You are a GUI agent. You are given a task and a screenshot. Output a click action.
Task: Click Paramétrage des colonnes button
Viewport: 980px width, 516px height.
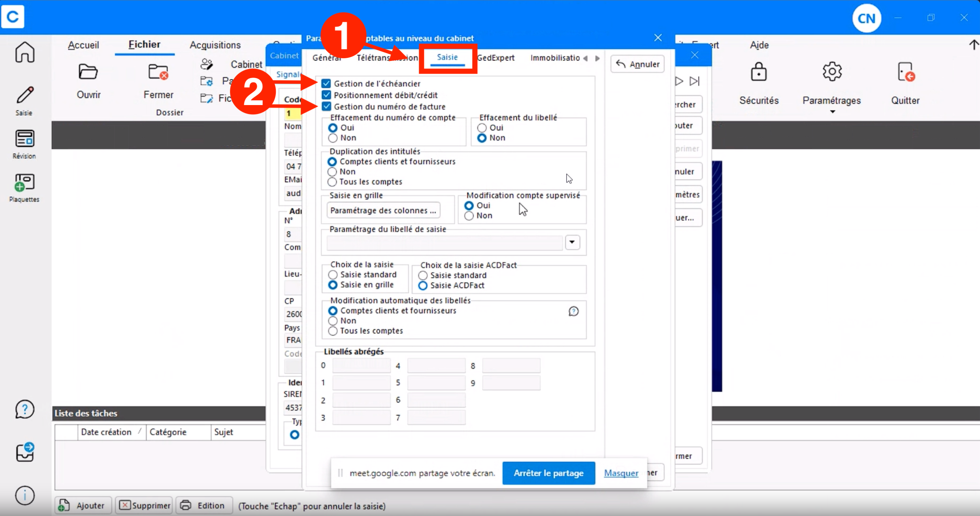coord(383,210)
